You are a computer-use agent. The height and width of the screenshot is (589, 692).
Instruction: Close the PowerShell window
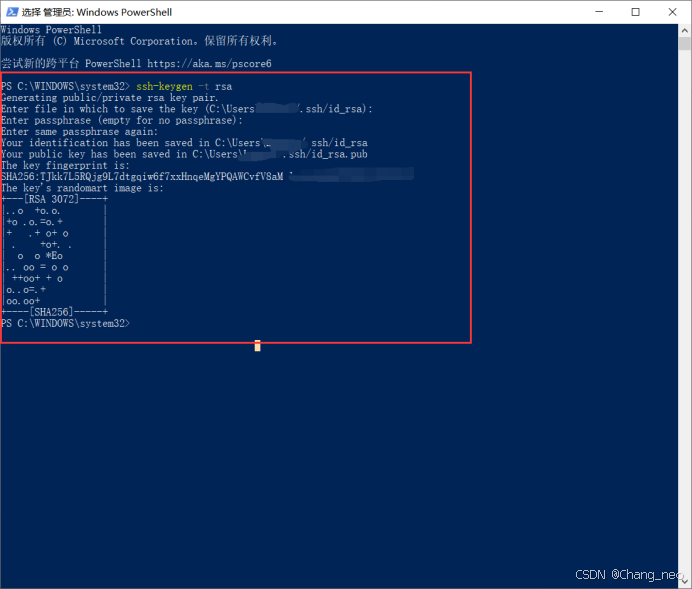coord(672,12)
